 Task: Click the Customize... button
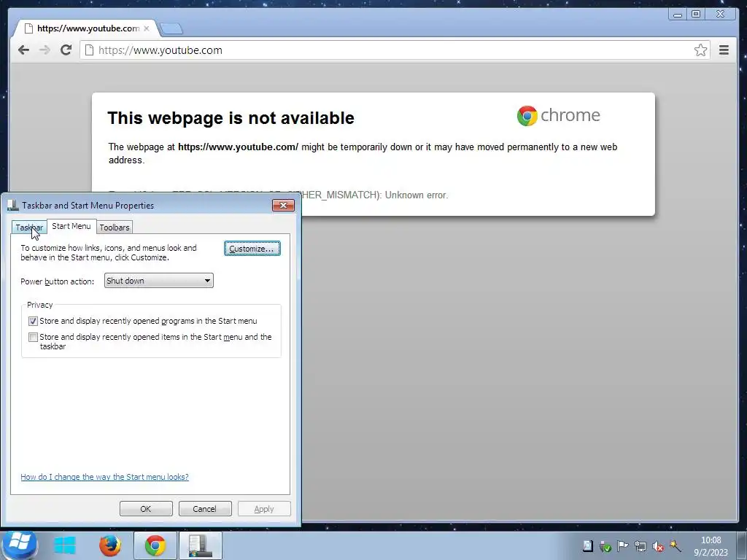tap(252, 249)
